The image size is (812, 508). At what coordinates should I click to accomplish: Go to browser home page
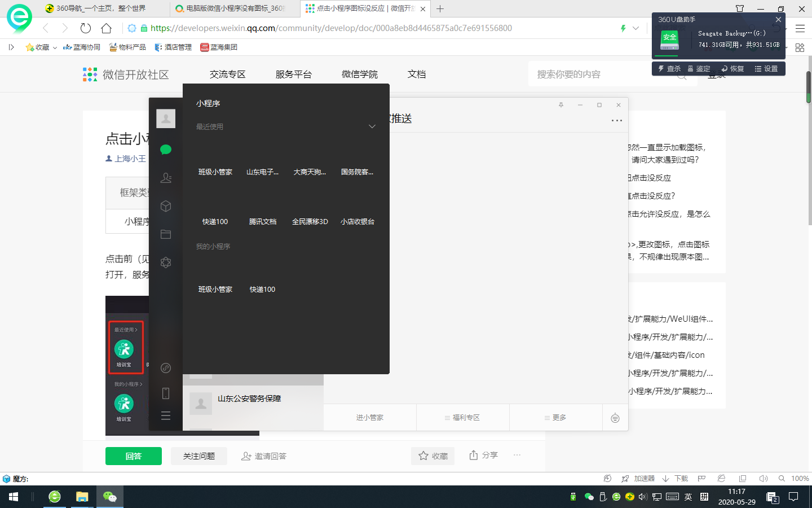click(x=106, y=28)
